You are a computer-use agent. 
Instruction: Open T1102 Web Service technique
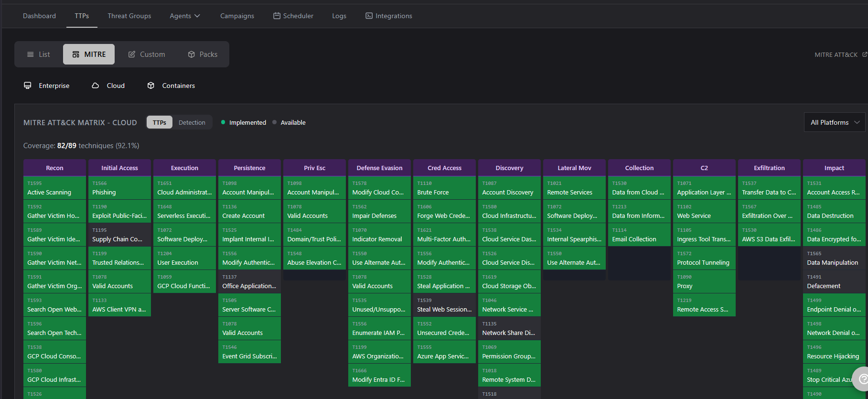pyautogui.click(x=704, y=211)
